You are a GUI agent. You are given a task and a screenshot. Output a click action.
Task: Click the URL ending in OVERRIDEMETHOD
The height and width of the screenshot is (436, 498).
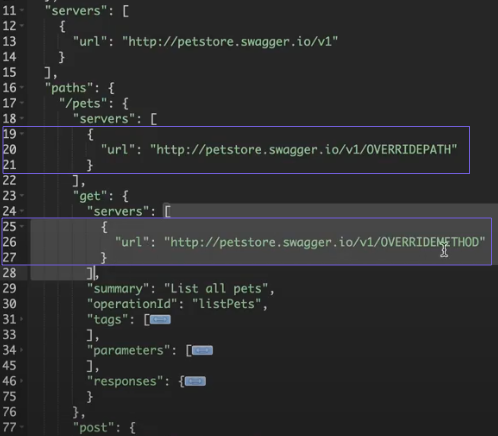click(x=324, y=242)
